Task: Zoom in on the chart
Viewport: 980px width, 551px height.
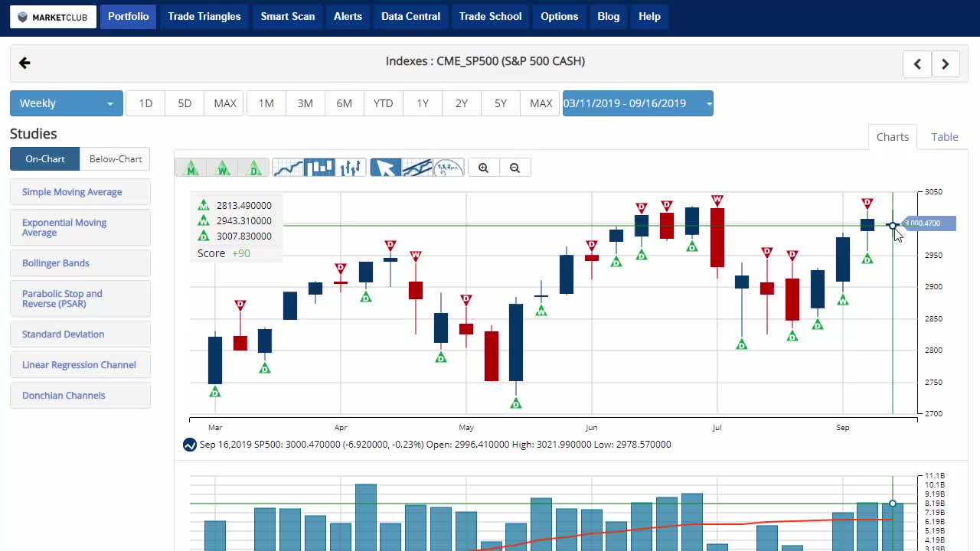Action: pos(483,168)
